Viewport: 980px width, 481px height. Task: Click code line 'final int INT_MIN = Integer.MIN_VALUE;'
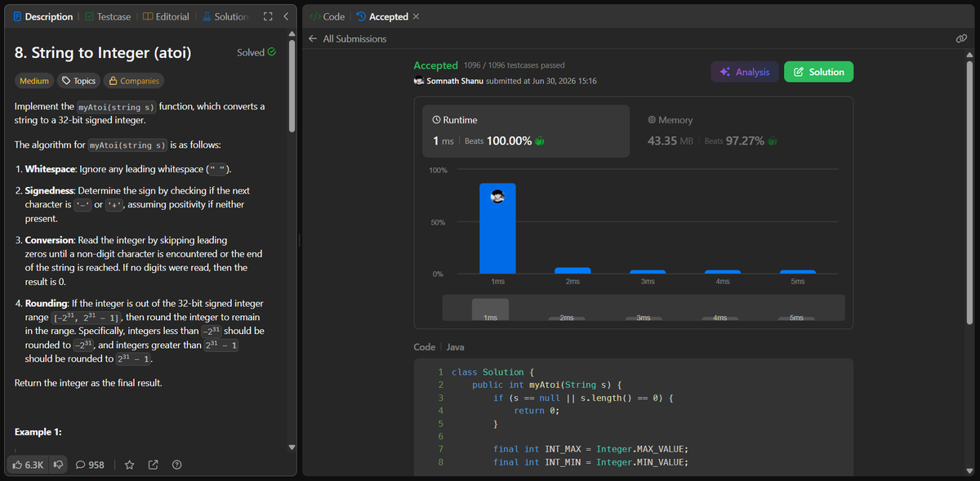(590, 461)
